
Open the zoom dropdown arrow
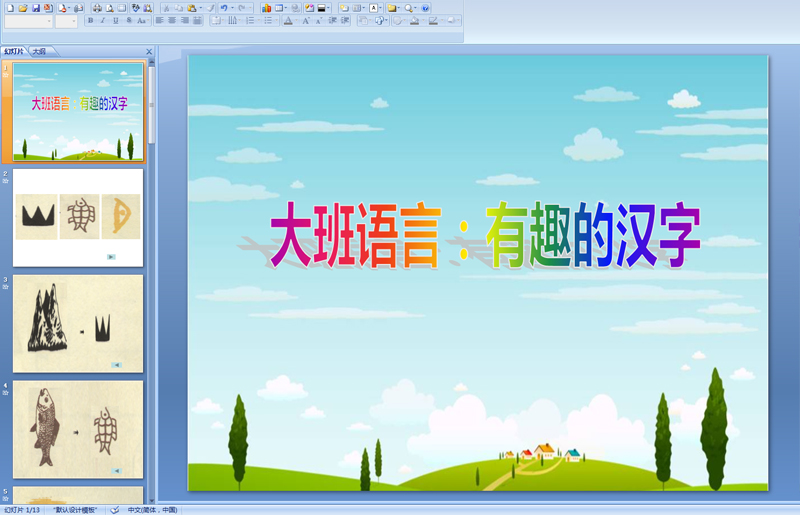415,8
